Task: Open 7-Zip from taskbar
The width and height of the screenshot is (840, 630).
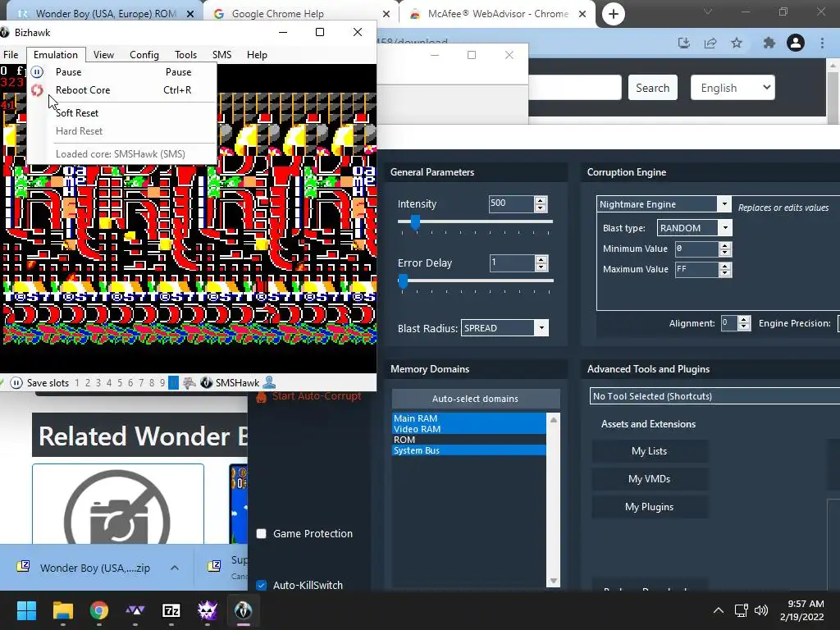Action: [171, 610]
